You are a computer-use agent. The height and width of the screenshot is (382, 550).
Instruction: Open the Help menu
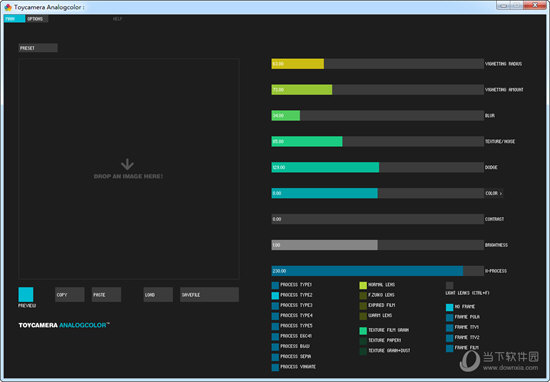pyautogui.click(x=118, y=19)
